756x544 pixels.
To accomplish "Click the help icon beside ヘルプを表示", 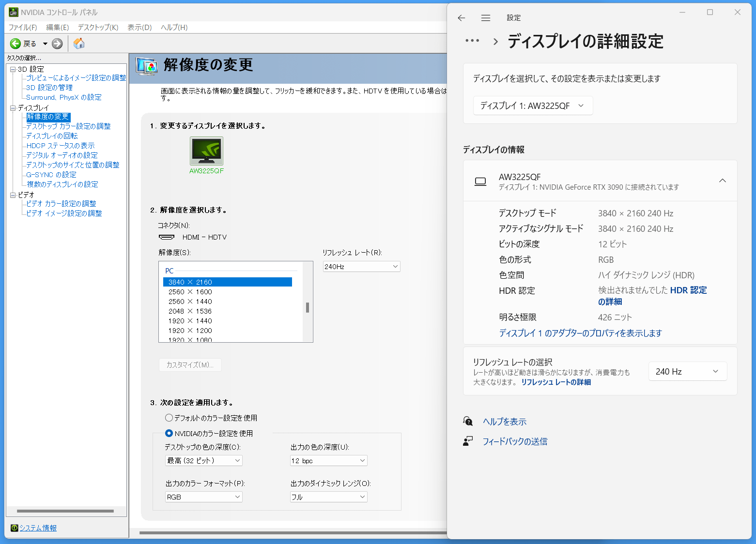I will 468,422.
